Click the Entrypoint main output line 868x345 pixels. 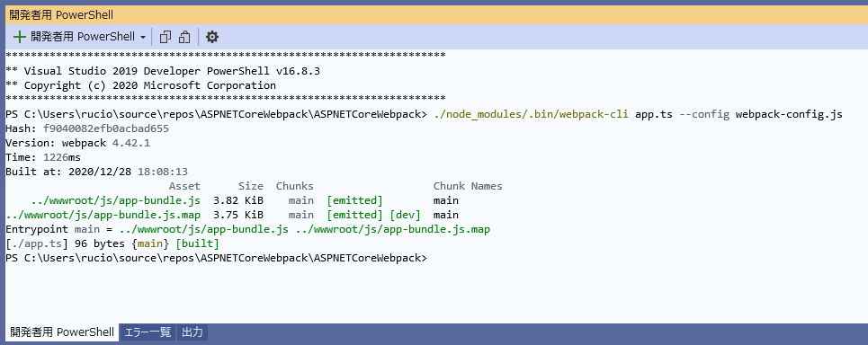tap(247, 229)
